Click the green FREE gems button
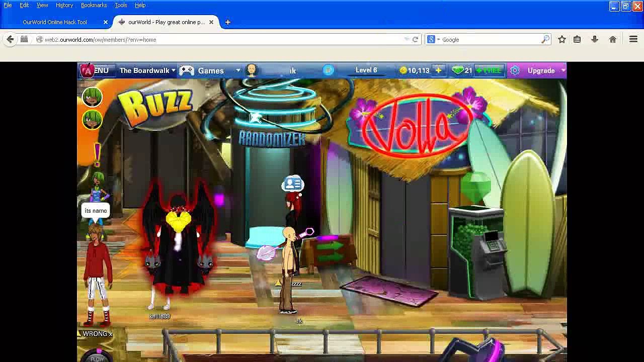Image resolution: width=644 pixels, height=362 pixels. pyautogui.click(x=489, y=70)
